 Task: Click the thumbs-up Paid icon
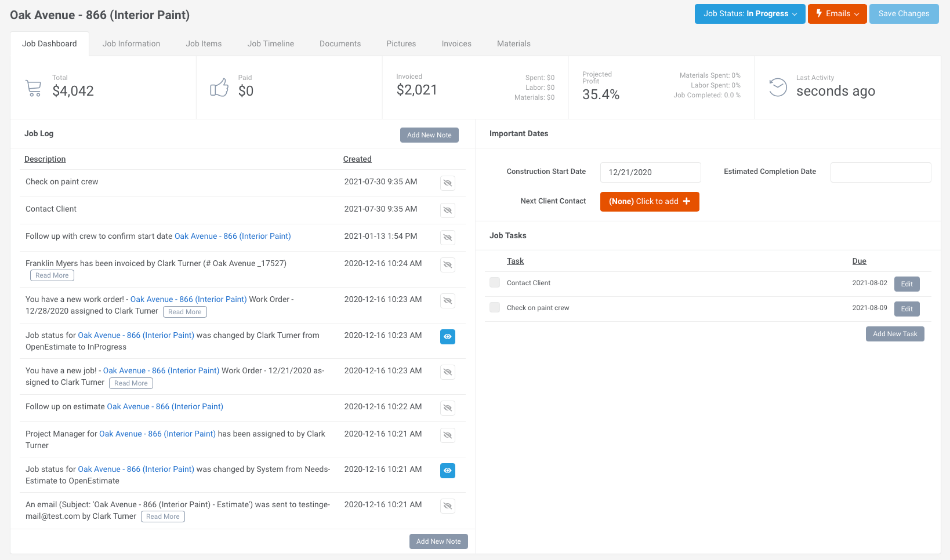[219, 88]
